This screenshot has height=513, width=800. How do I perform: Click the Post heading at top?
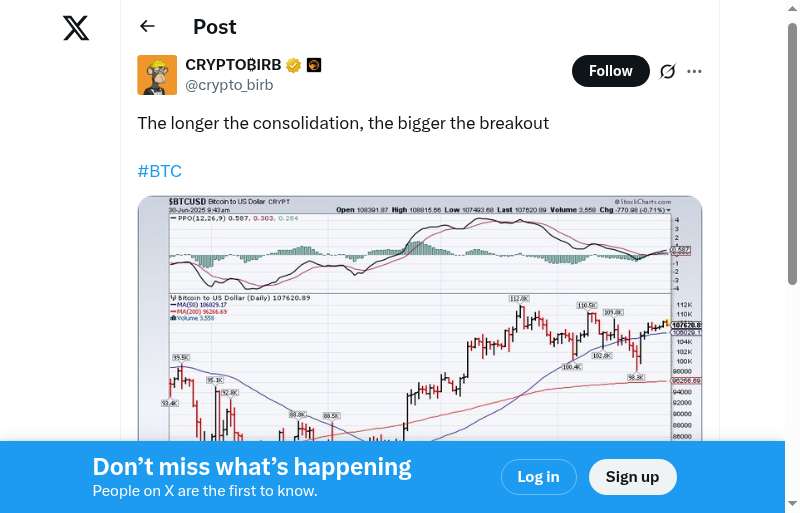215,27
